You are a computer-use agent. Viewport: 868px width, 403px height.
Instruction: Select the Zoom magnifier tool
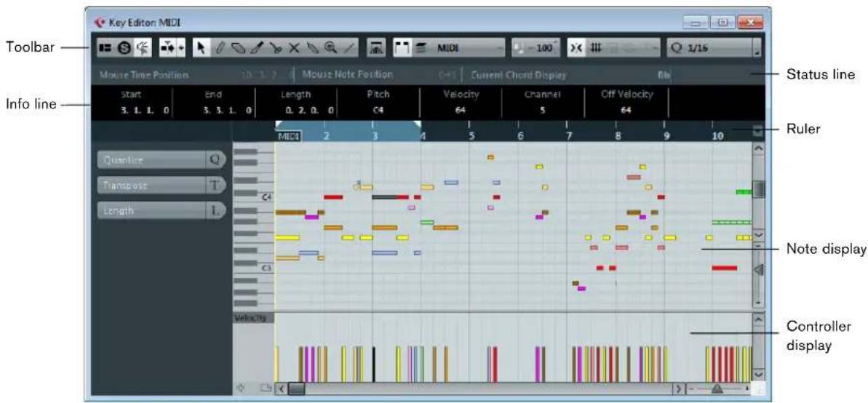point(331,48)
